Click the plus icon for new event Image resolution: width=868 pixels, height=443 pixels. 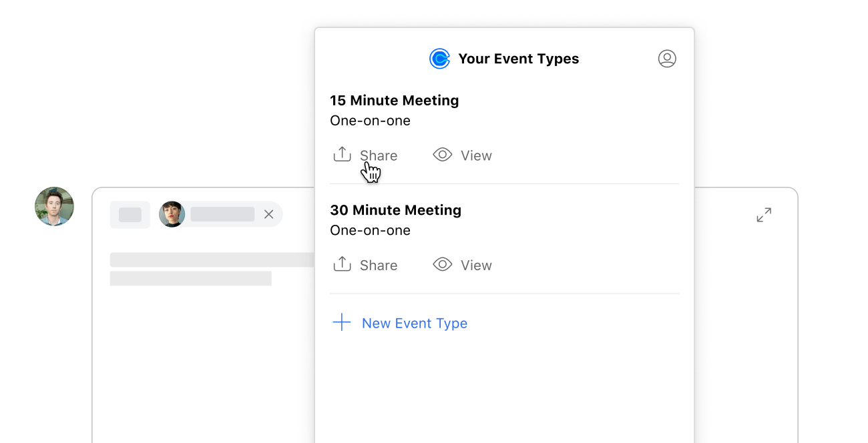pos(341,323)
